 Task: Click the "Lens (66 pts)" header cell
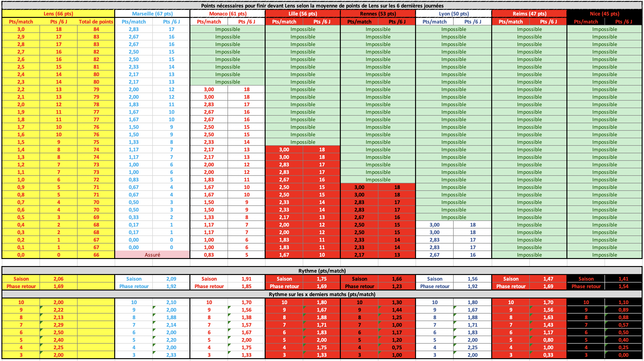[x=58, y=14]
